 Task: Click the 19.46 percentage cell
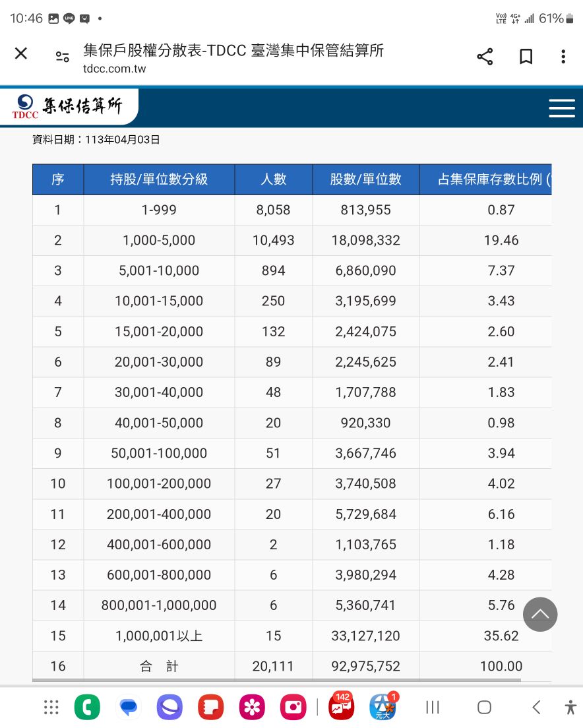[x=485, y=240]
